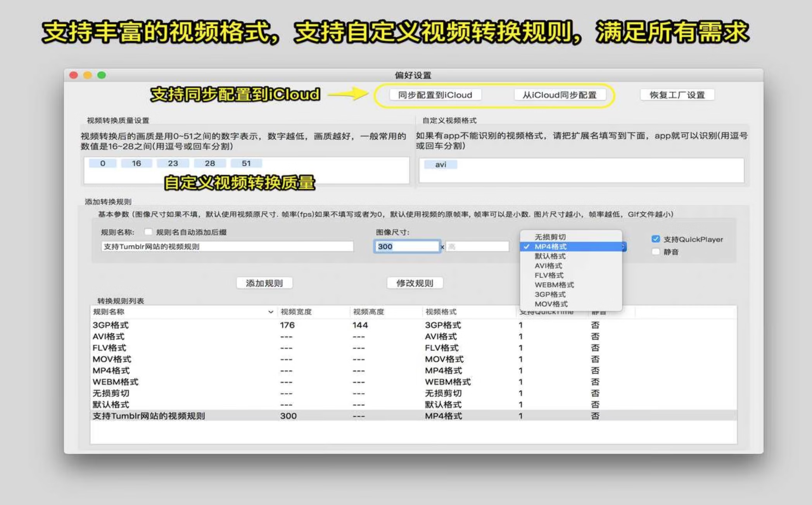This screenshot has width=812, height=505.
Task: Toggle the 规则名自动添加后缀 checkbox
Action: pyautogui.click(x=148, y=232)
